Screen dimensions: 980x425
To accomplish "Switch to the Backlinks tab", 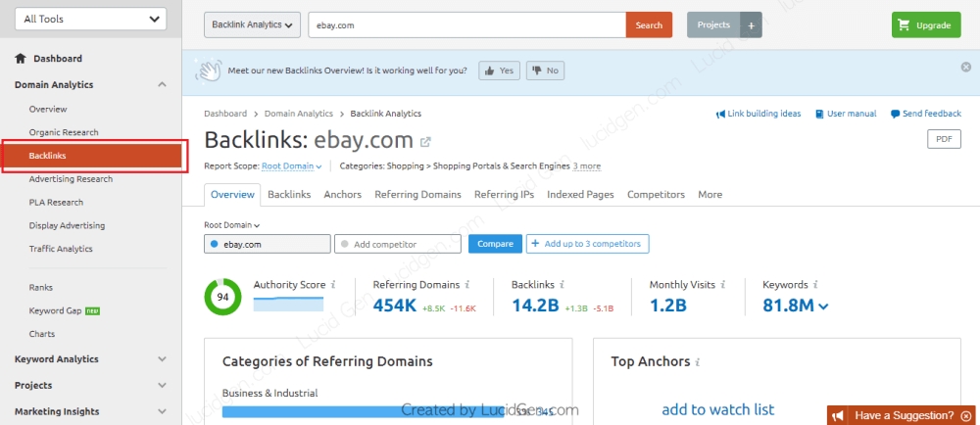I will click(289, 195).
